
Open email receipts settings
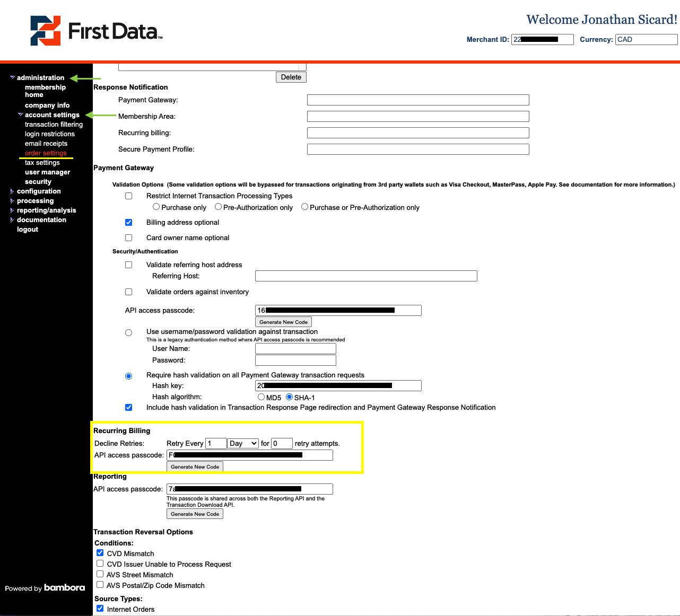[x=46, y=144]
